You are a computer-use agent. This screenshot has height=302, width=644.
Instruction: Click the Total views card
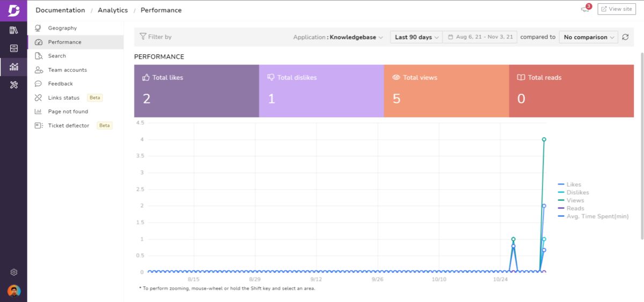(447, 91)
